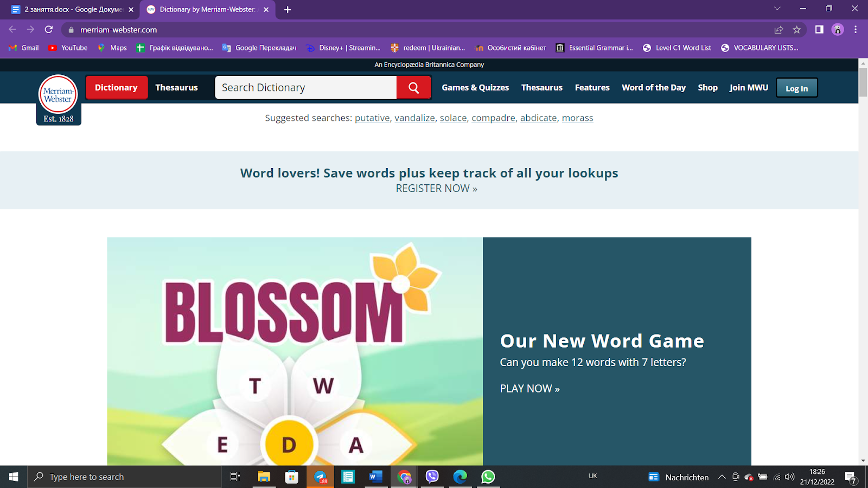Image resolution: width=868 pixels, height=488 pixels.
Task: Open the Essential Grammar bookmark
Action: tap(594, 48)
